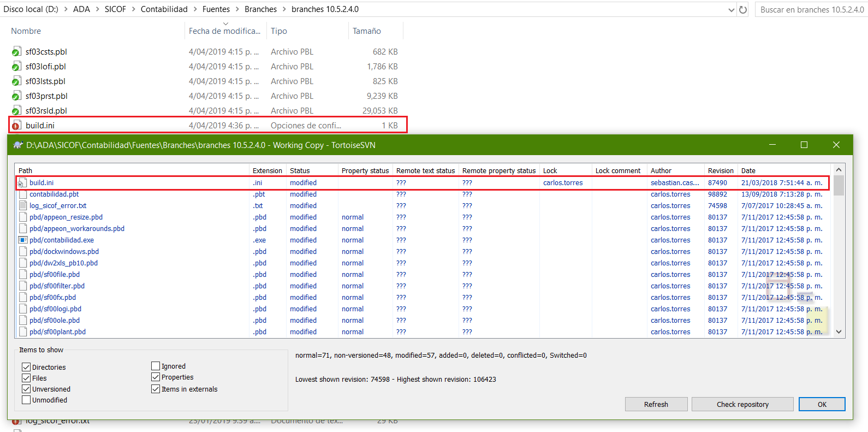868x432 pixels.
Task: Click the TortoiseSVN turtle icon in title bar
Action: click(x=18, y=145)
